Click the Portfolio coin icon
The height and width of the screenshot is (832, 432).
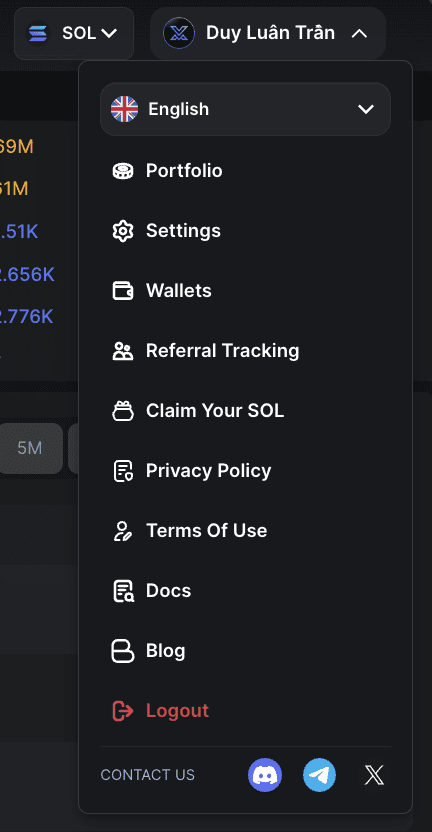123,171
